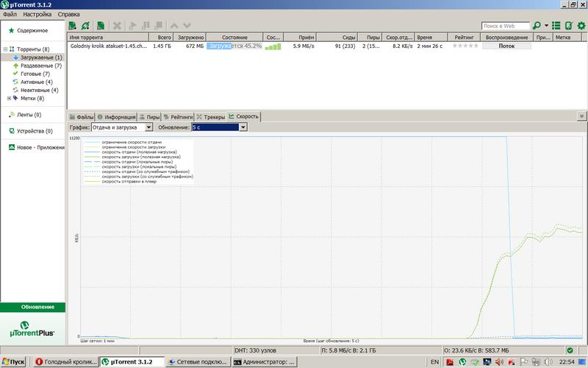This screenshot has width=588, height=368.
Task: Start torrent with the play icon
Action: (x=132, y=26)
